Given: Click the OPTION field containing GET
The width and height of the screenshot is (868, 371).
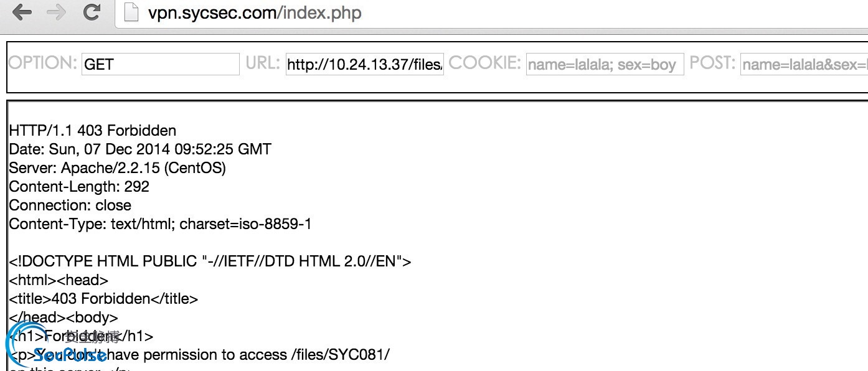Looking at the screenshot, I should [x=161, y=64].
